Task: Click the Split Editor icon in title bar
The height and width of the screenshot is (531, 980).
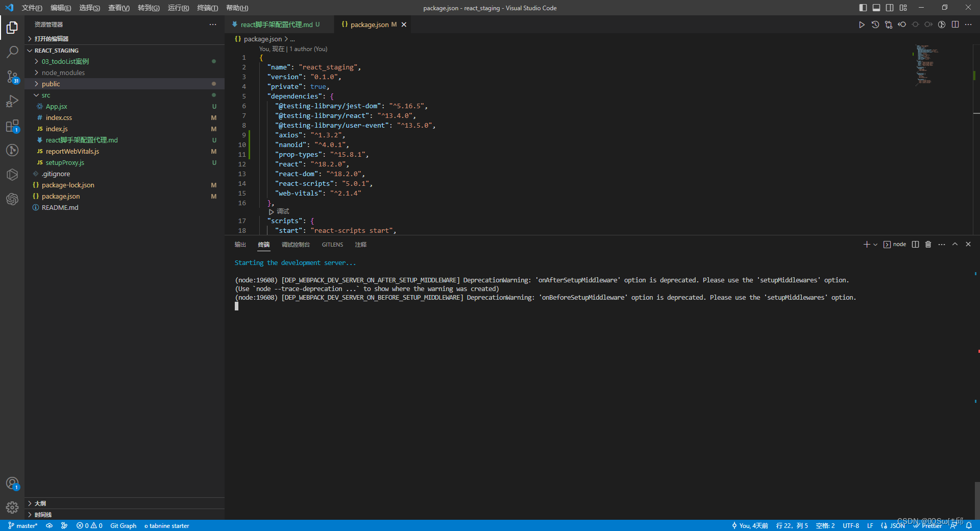Action: coord(955,24)
